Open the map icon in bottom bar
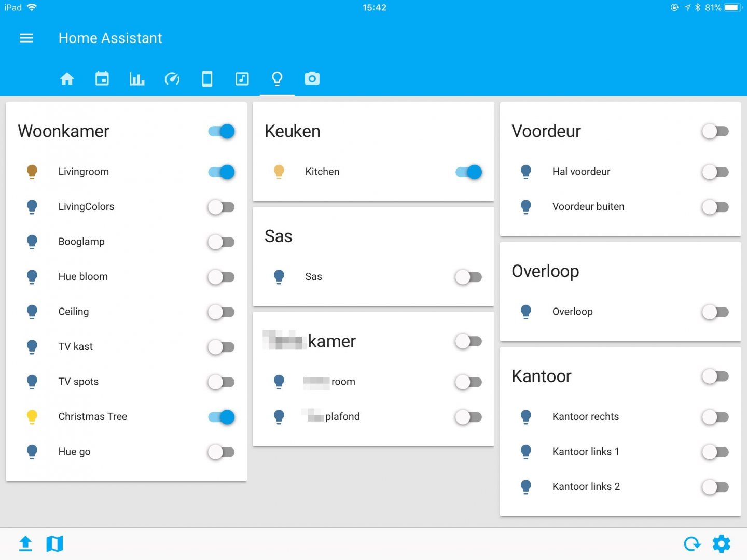Screen dimensions: 747x560 pos(54,543)
